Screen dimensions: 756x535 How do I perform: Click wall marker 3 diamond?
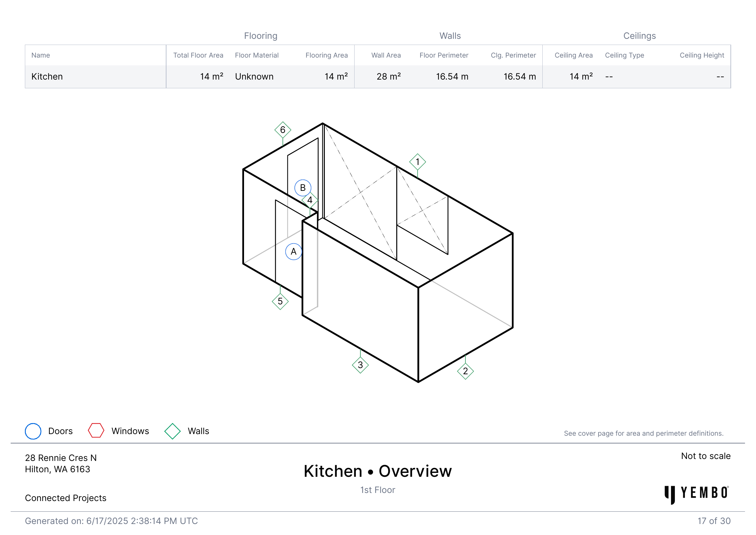[x=360, y=365]
